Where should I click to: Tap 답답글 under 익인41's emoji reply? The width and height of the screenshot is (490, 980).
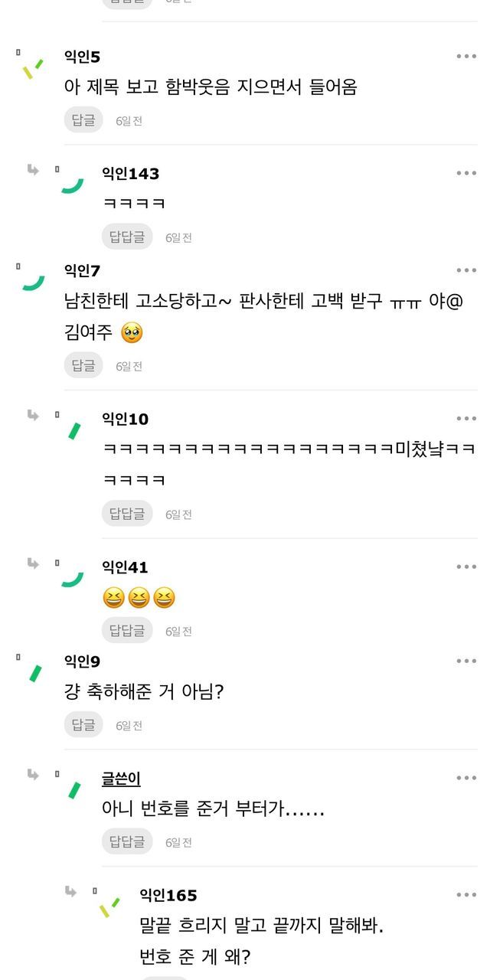click(x=127, y=630)
